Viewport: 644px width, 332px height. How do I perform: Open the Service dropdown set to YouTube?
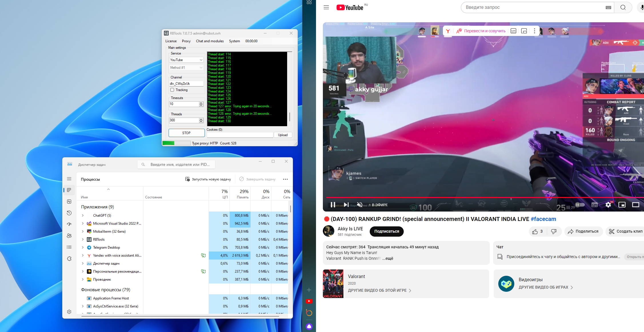(x=186, y=60)
